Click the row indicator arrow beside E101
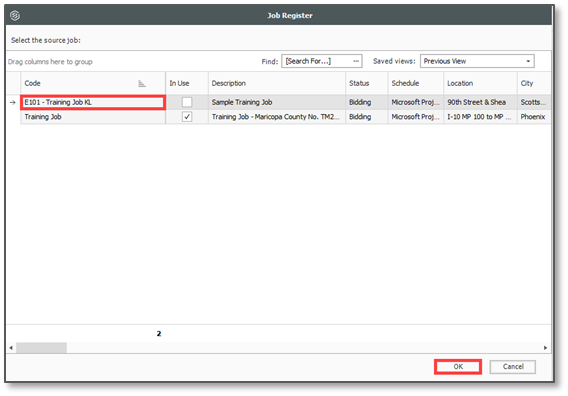The image size is (568, 396). [13, 103]
